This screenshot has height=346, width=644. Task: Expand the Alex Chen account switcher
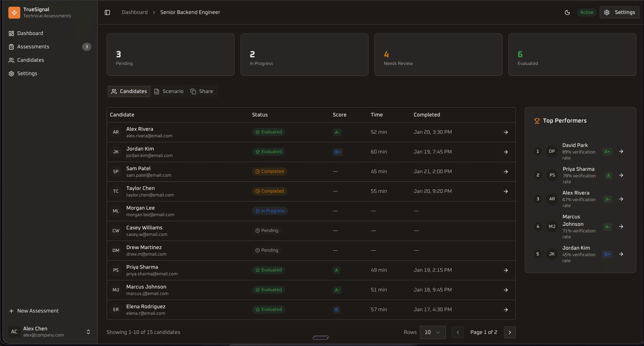pos(88,332)
